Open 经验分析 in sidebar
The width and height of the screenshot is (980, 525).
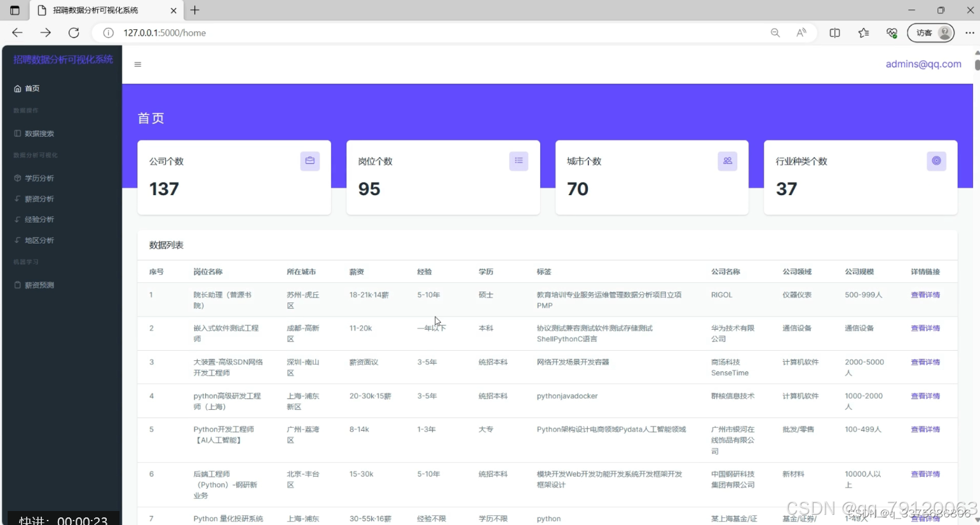point(34,219)
